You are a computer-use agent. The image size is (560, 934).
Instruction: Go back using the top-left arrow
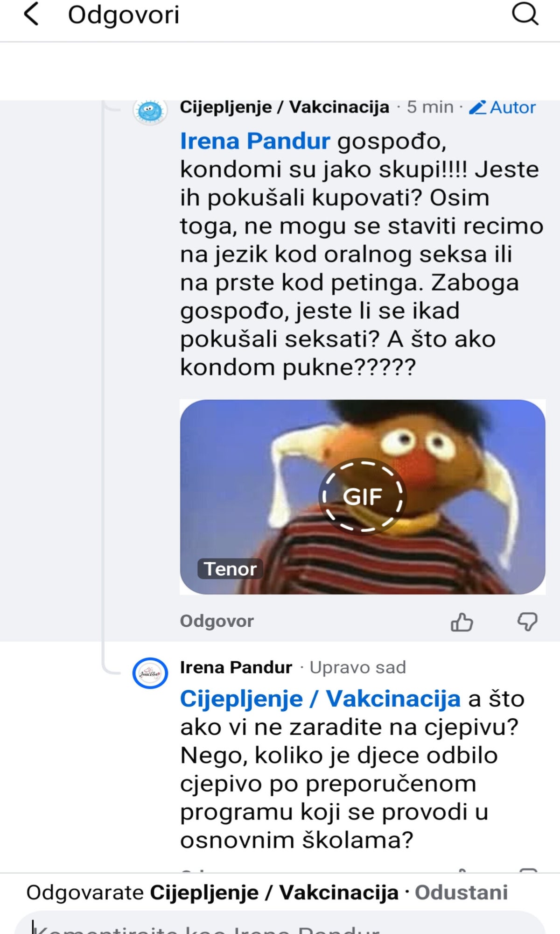[31, 14]
